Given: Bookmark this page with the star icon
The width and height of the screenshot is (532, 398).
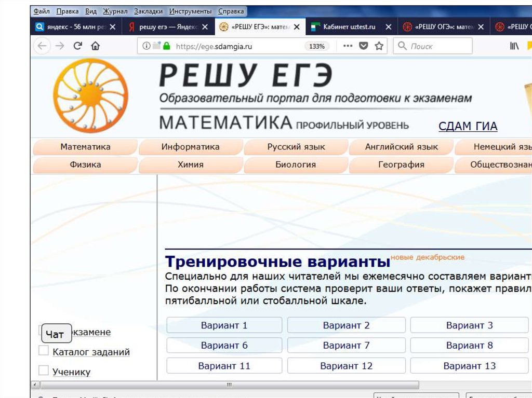Looking at the screenshot, I should point(379,46).
